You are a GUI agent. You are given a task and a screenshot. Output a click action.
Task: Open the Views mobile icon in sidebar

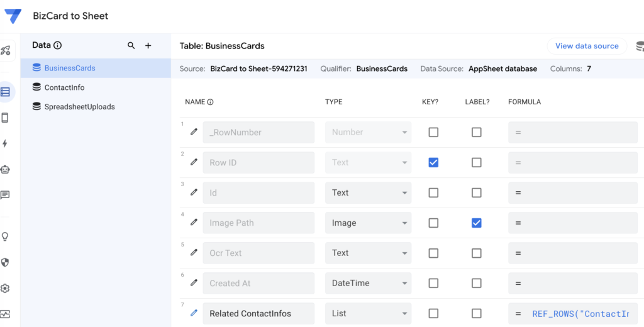coord(6,118)
